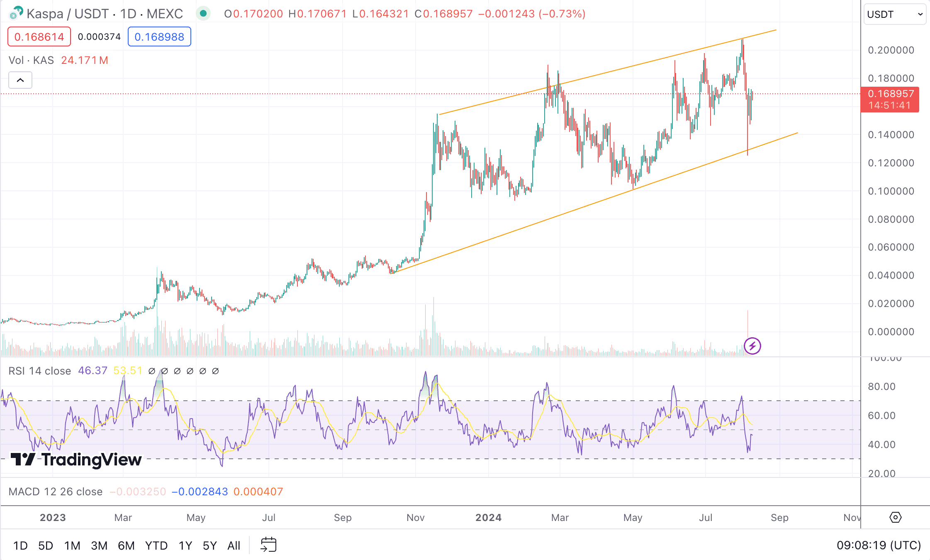
Task: Click the MACD histogram value 0.000407
Action: point(258,492)
